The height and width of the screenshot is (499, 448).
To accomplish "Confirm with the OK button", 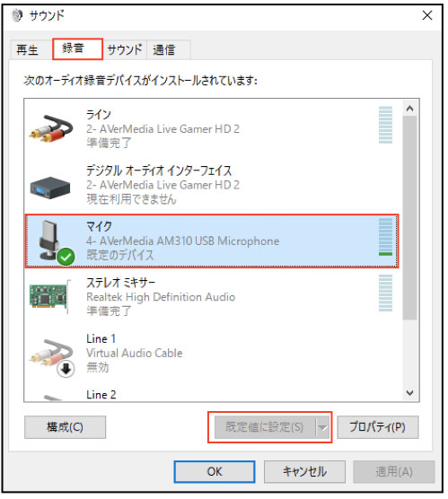I will pyautogui.click(x=215, y=472).
